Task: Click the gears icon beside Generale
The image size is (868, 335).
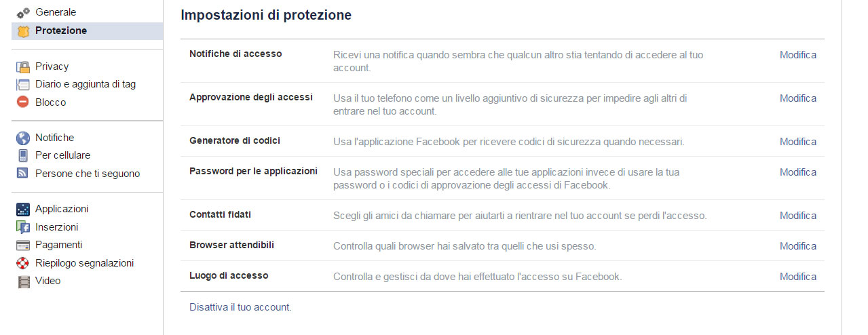Action: click(x=24, y=12)
